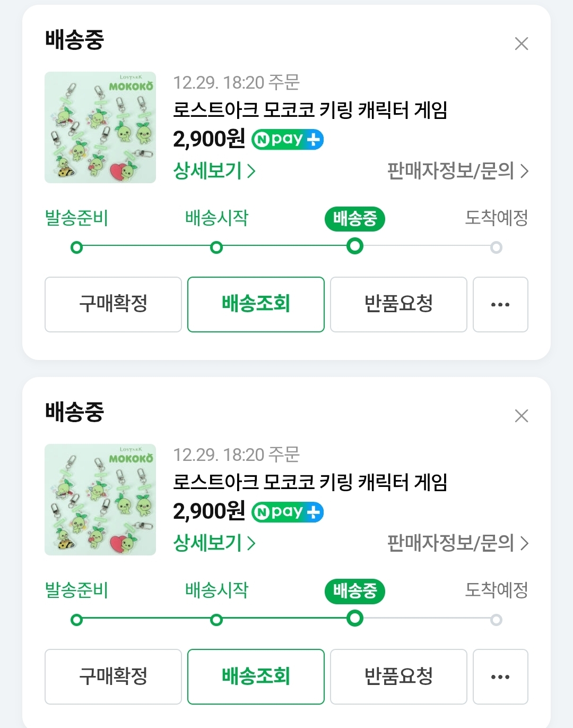Open 판매자정보/문의 in the bottom card
Screen dimensions: 573x728
457,543
